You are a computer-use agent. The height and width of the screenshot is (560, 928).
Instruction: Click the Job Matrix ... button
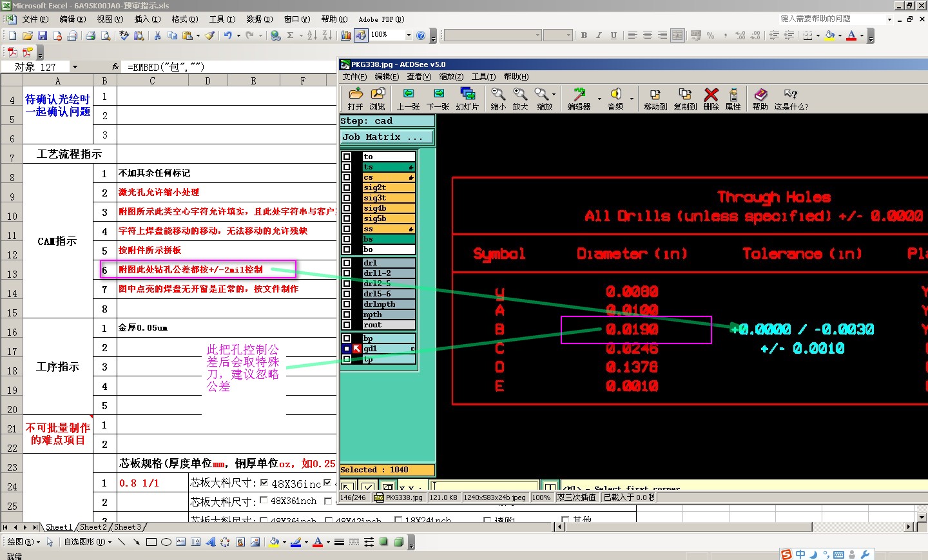(387, 137)
